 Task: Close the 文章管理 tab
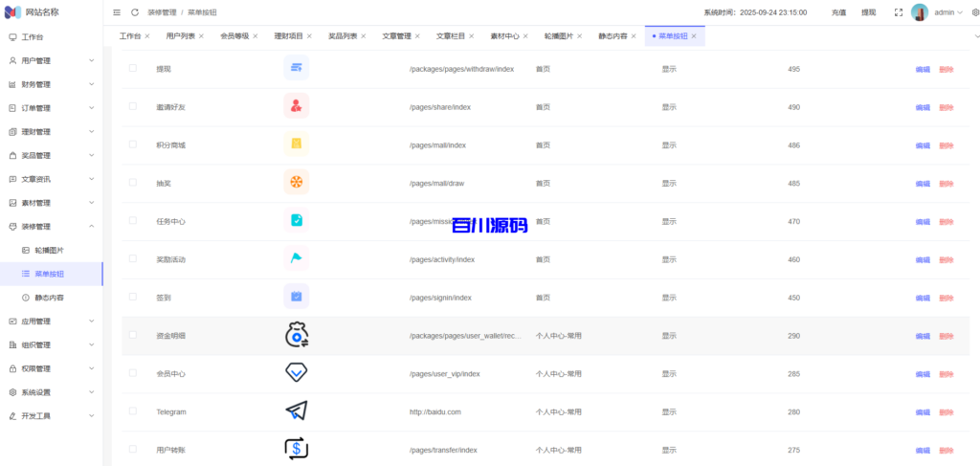pos(417,35)
